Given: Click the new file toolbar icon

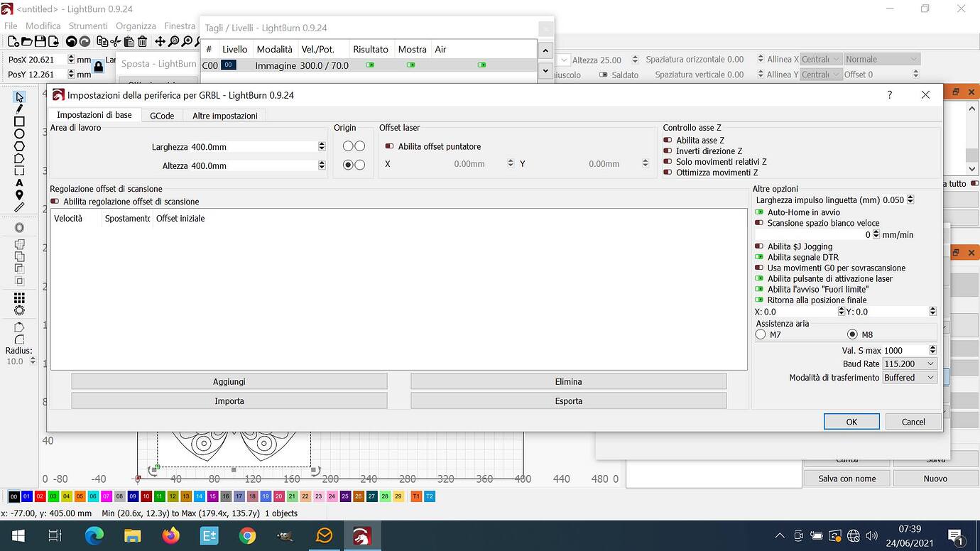Looking at the screenshot, I should (x=13, y=42).
